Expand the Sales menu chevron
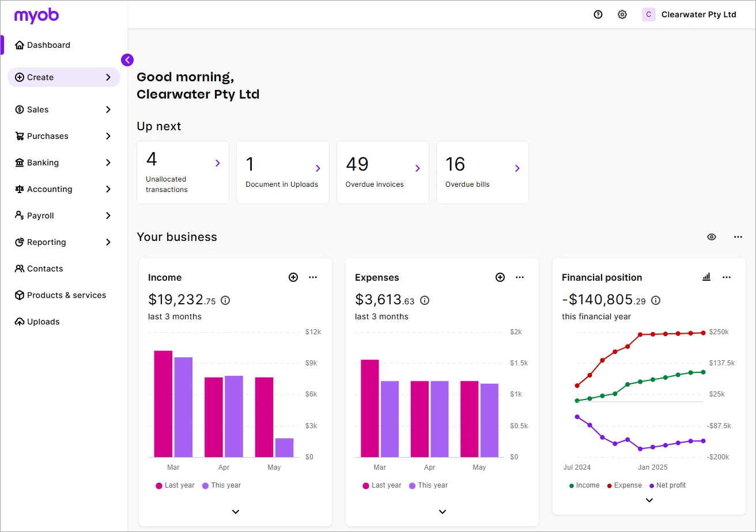 (x=108, y=110)
